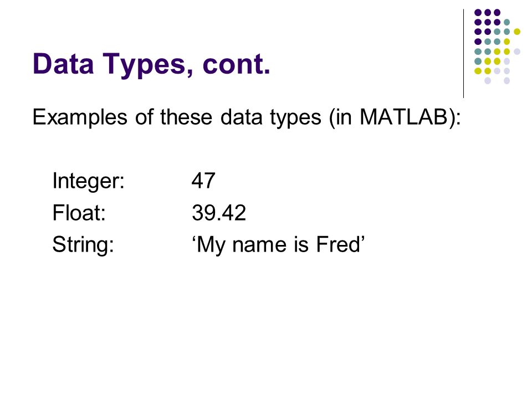532x399 pixels.
Task: Click the bottom-right pale lavender dot
Action: click(x=507, y=81)
